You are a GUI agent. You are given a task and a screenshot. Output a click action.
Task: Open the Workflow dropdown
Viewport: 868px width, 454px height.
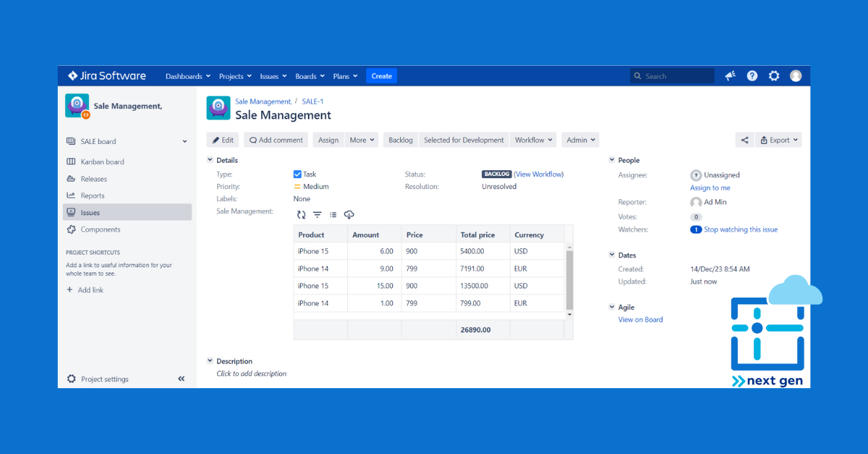pos(534,140)
